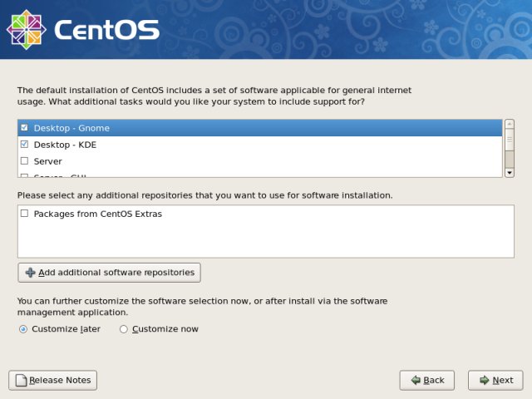Click the empty area of the repositories list
This screenshot has height=399, width=532.
tap(266, 239)
